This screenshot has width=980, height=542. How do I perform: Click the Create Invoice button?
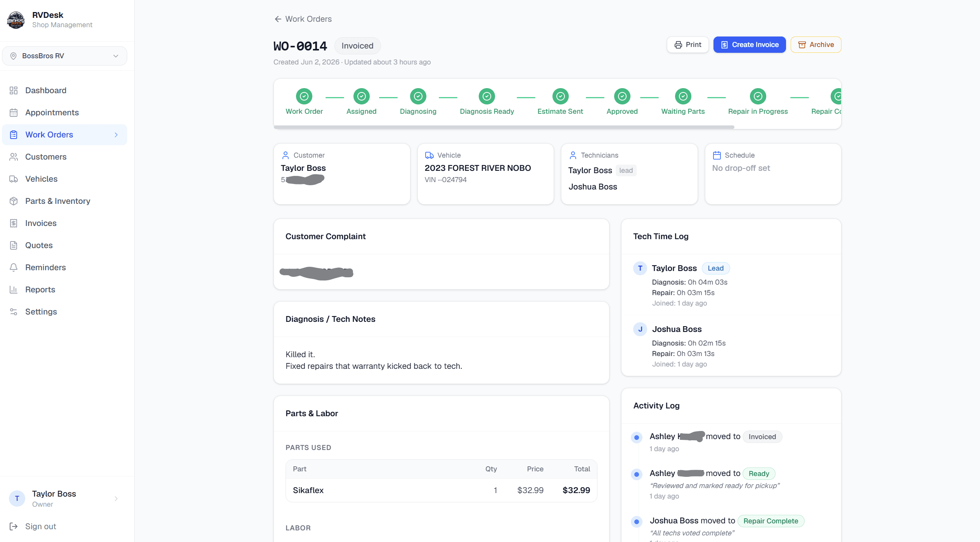[x=749, y=45]
